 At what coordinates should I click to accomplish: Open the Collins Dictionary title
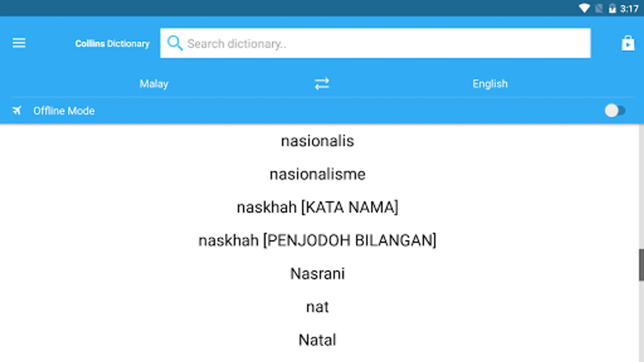point(112,43)
